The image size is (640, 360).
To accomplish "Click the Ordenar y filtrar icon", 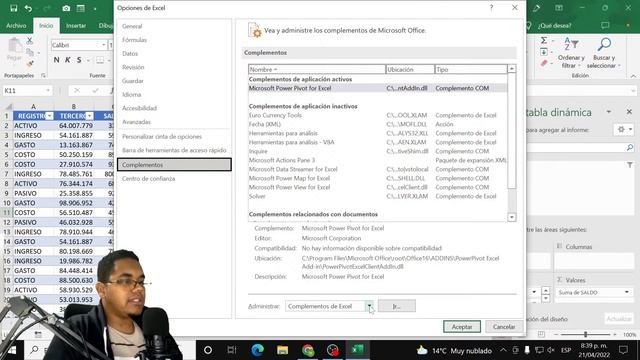I will pyautogui.click(x=571, y=44).
